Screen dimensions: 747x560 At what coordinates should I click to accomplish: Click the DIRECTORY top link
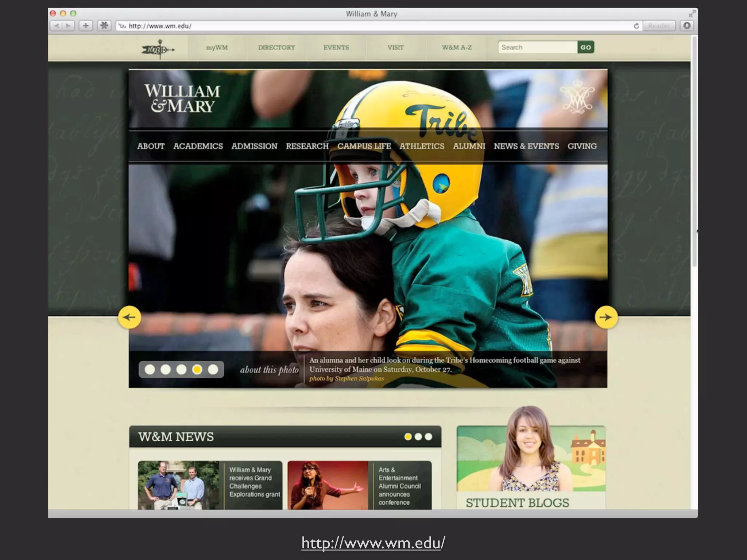click(x=276, y=48)
